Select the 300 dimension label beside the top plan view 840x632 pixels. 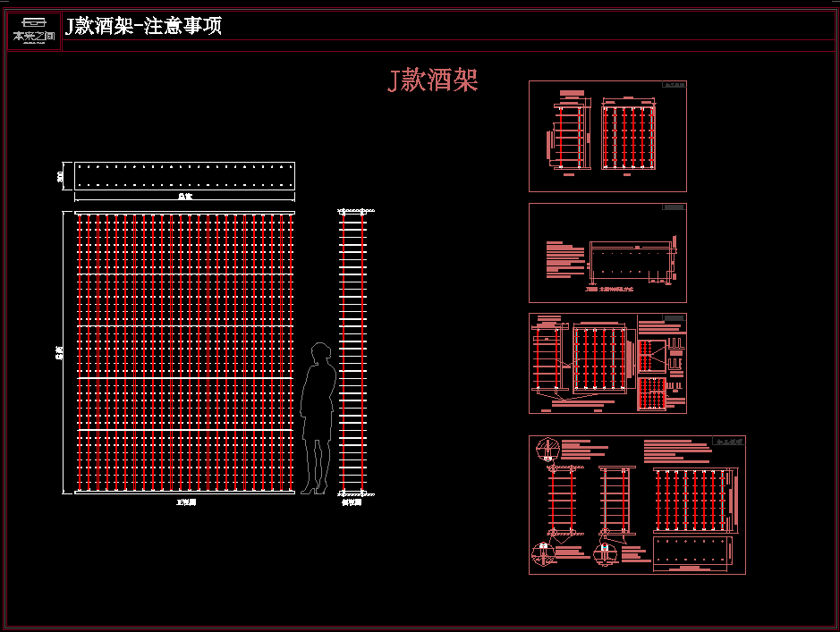pos(61,176)
